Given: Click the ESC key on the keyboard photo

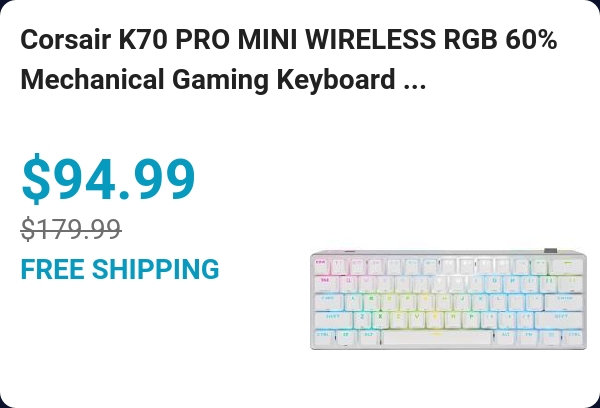Looking at the screenshot, I should [x=322, y=264].
